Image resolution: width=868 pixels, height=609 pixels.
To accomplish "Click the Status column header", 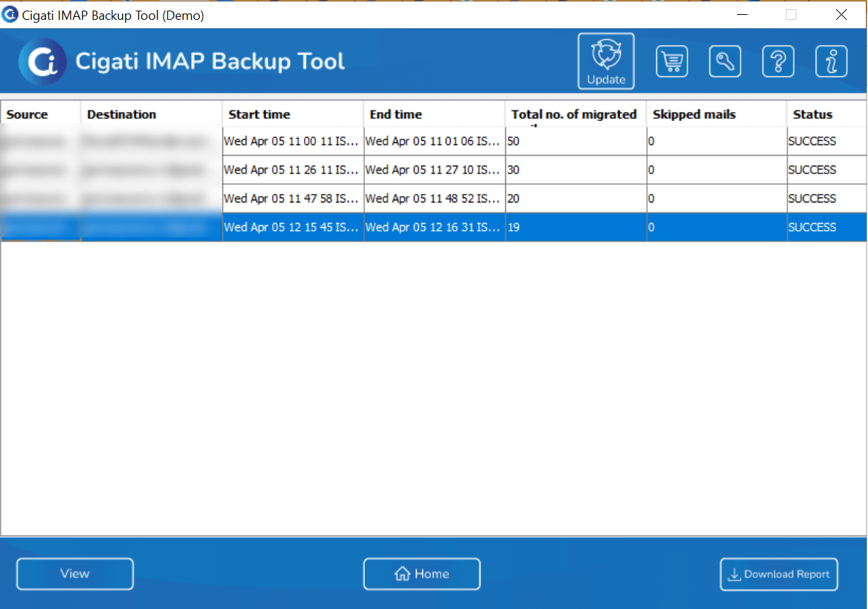I will 827,114.
